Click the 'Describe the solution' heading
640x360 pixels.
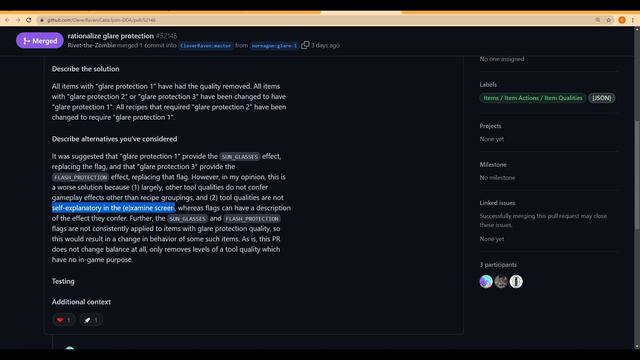[85, 69]
